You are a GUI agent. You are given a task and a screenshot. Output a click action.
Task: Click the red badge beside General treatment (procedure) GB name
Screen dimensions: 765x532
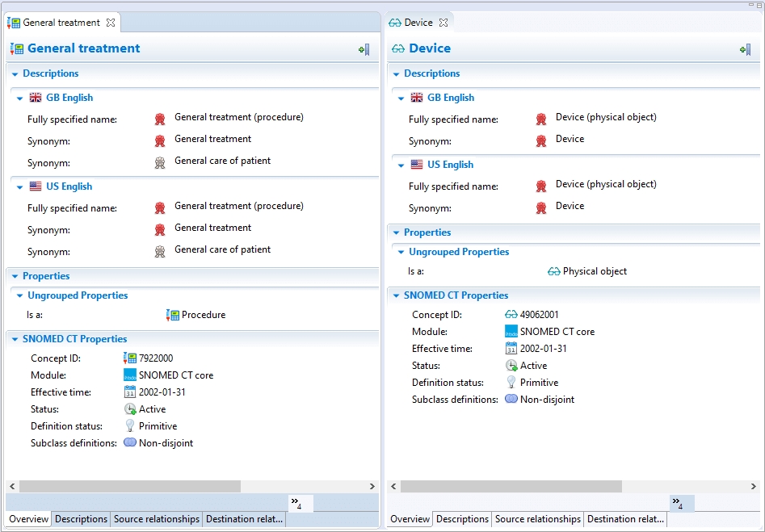[x=160, y=119]
